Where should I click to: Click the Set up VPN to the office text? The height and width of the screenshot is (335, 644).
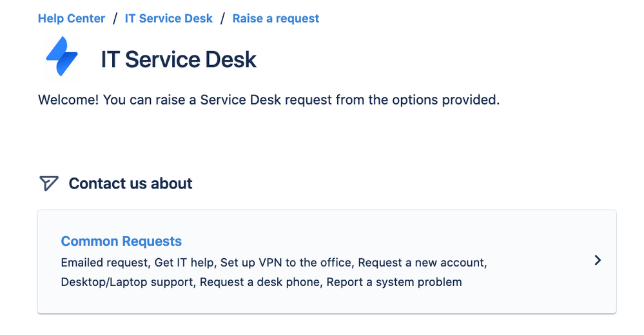coord(286,263)
